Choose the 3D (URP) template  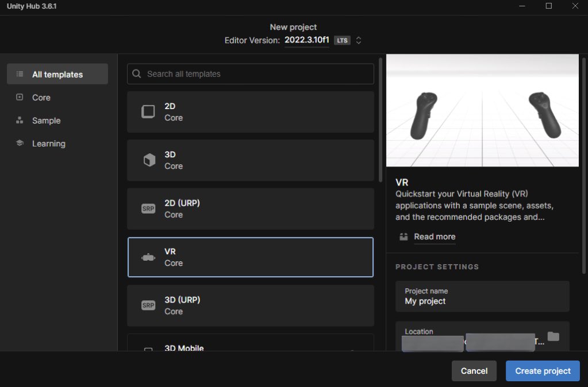(x=251, y=305)
